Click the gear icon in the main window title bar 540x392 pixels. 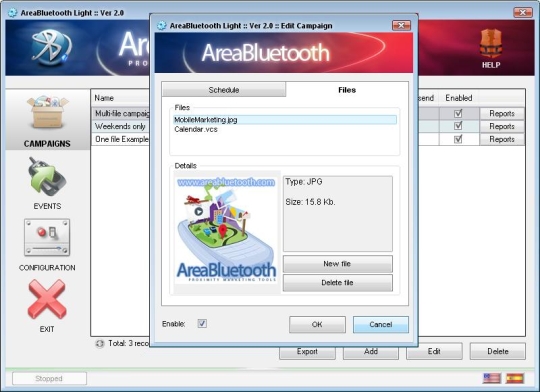pyautogui.click(x=12, y=13)
